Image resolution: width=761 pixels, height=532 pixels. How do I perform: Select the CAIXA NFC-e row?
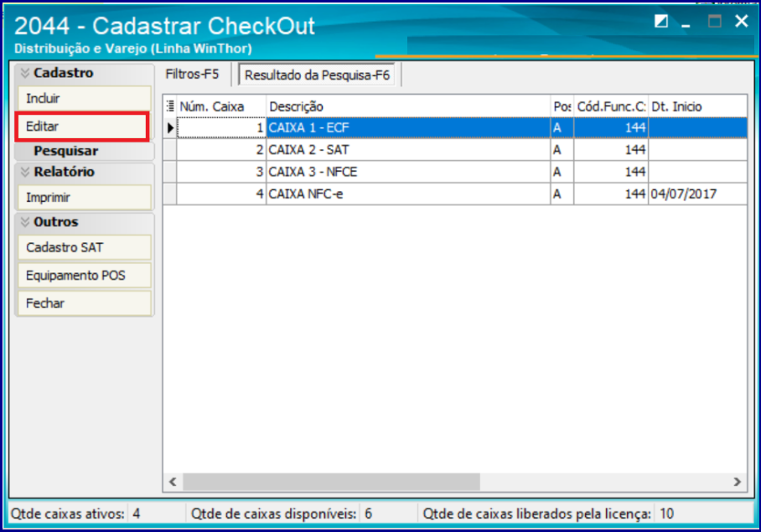coord(407,194)
